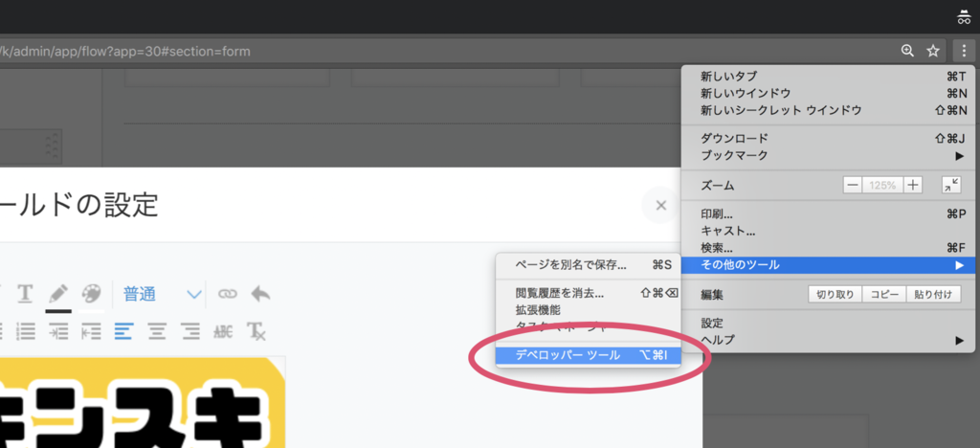Viewport: 980px width, 448px height.
Task: Expand the ヘルプ submenu
Action: (x=828, y=340)
